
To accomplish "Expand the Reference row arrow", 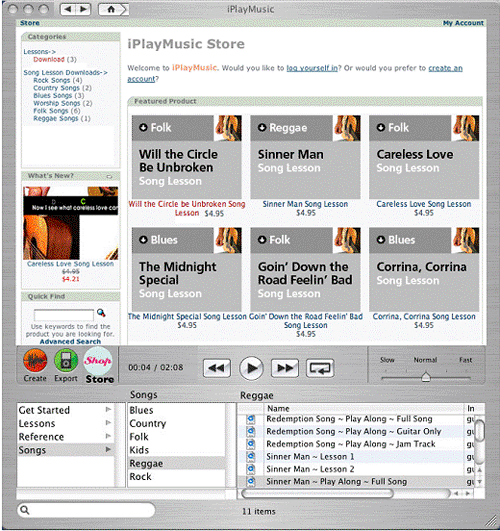I will click(108, 436).
